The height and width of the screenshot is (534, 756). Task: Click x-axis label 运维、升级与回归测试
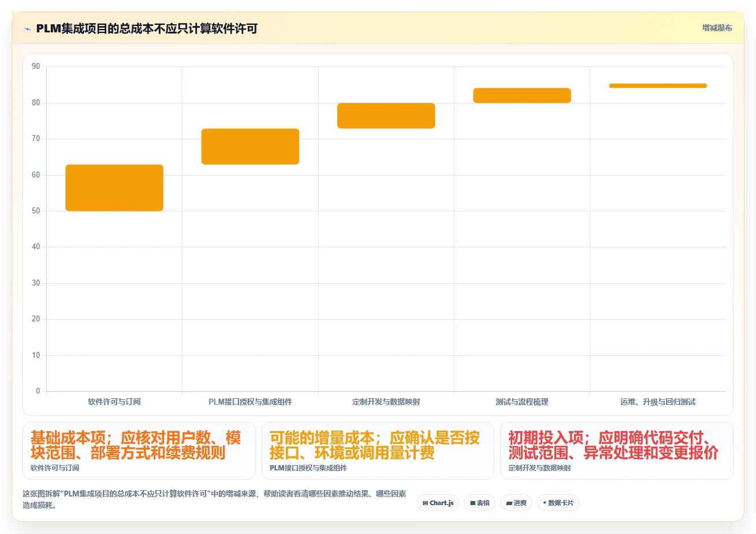pos(658,402)
